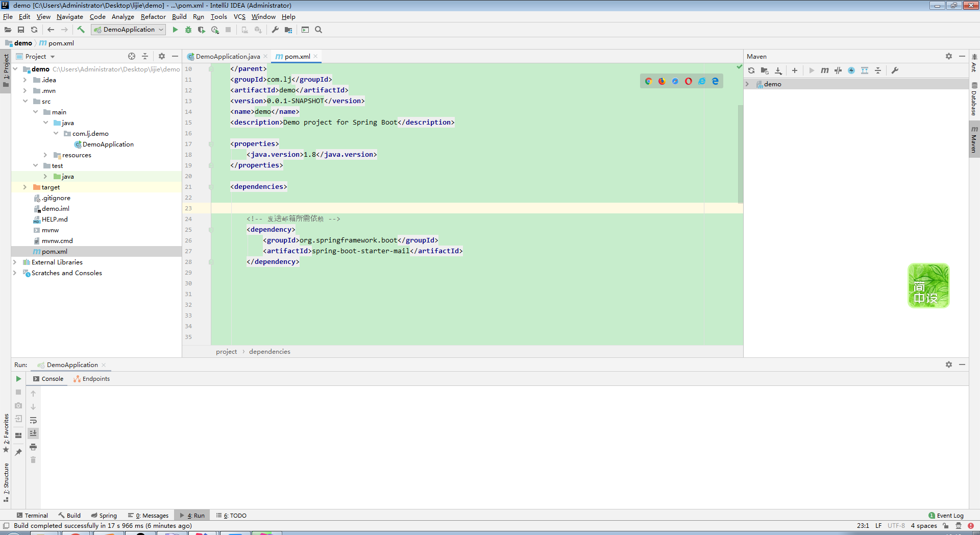
Task: Click the UTF-8 encoding status entry
Action: tap(896, 525)
